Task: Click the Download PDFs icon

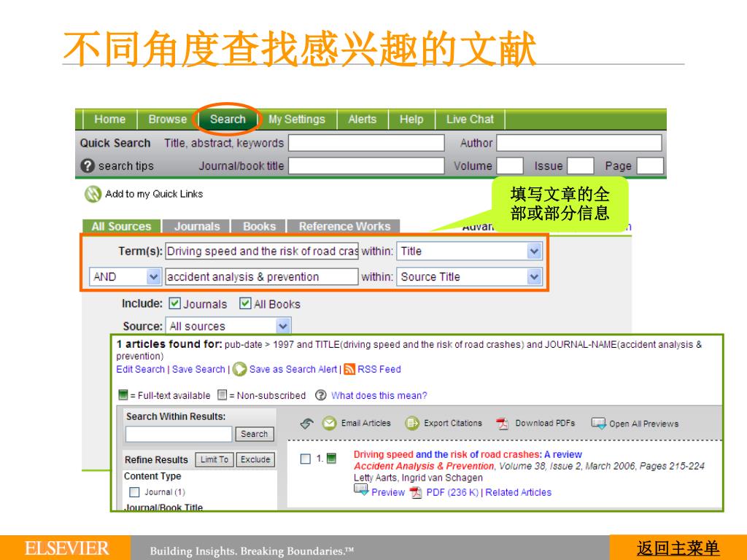Action: click(x=502, y=424)
